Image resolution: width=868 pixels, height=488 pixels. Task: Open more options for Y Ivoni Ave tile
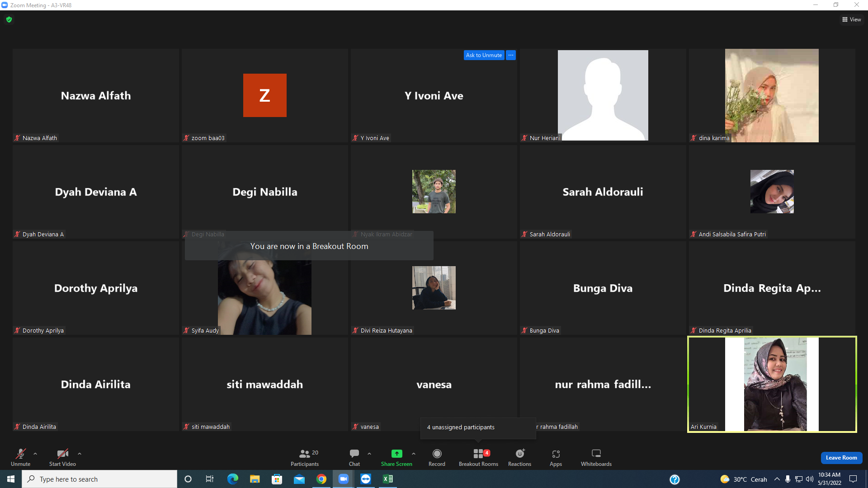(511, 55)
